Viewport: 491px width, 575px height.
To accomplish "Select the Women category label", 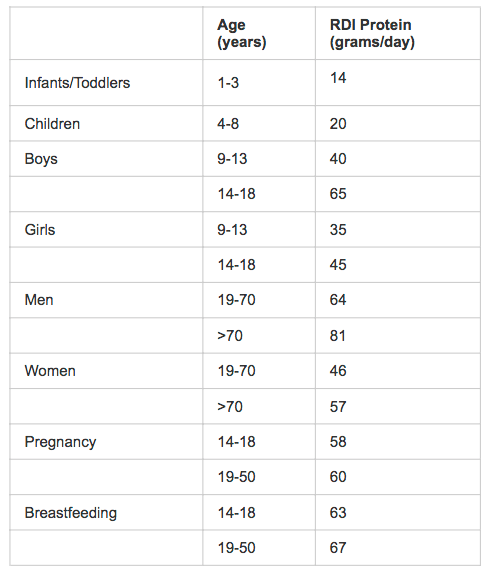I will tap(50, 371).
